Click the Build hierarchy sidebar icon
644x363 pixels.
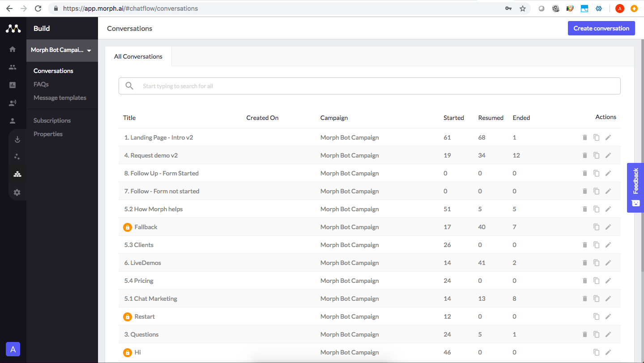17,174
